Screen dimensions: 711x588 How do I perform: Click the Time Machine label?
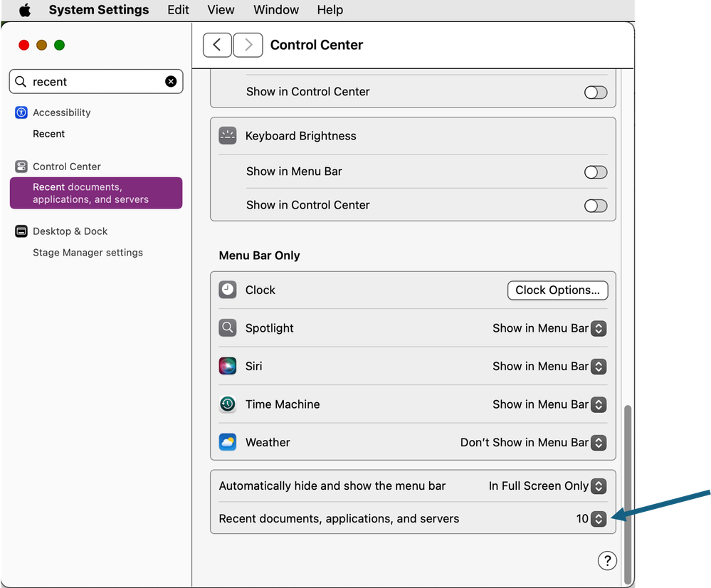(x=283, y=404)
